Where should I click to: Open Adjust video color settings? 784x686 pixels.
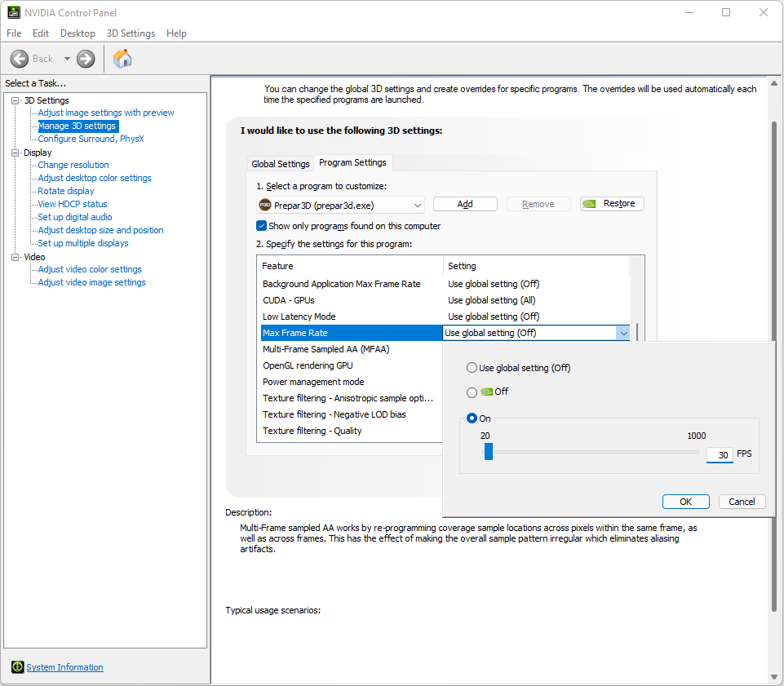click(x=90, y=269)
